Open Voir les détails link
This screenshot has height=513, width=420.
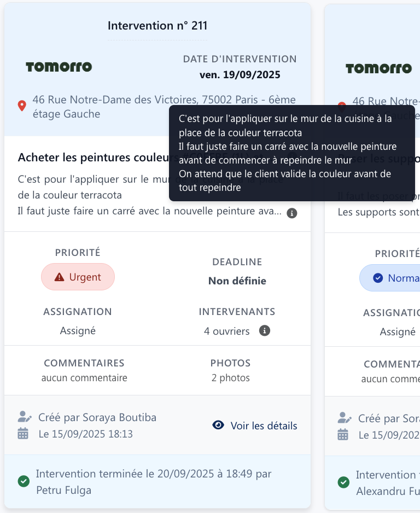point(264,425)
